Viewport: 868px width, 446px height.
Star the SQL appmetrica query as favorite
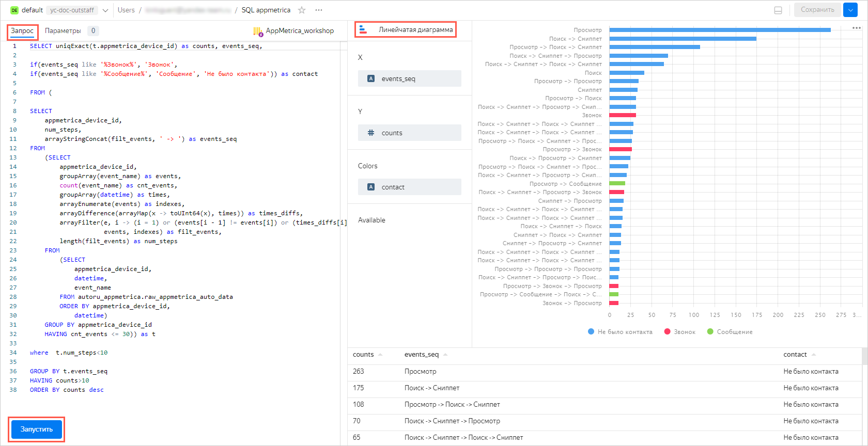point(302,10)
